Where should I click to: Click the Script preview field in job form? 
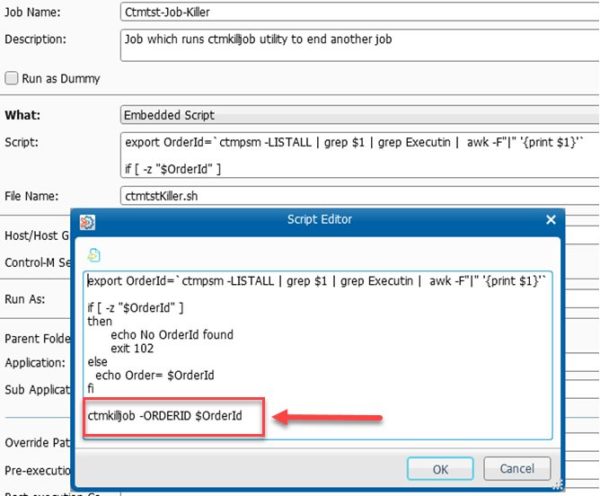pos(360,155)
